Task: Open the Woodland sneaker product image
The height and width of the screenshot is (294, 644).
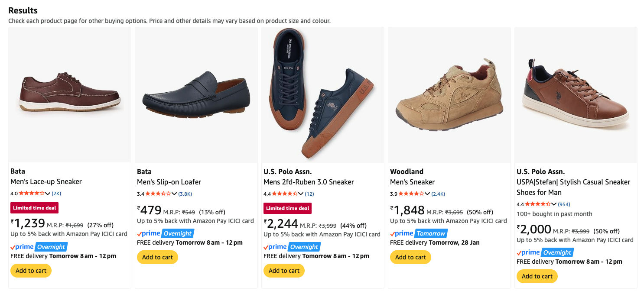Action: [x=449, y=94]
